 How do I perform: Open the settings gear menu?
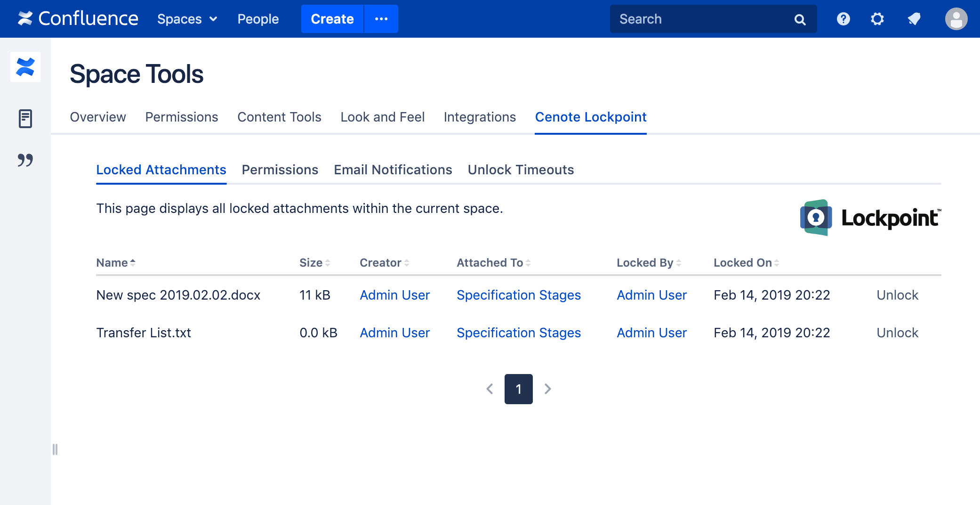(877, 19)
